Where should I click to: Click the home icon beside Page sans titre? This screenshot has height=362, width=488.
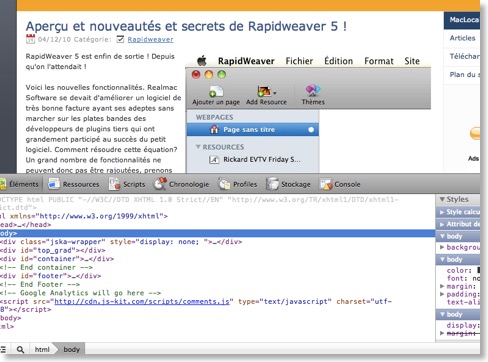(214, 129)
